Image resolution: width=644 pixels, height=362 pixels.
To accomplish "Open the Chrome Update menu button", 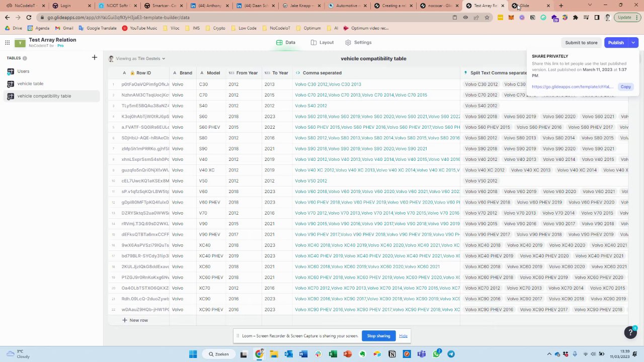I will point(627,18).
